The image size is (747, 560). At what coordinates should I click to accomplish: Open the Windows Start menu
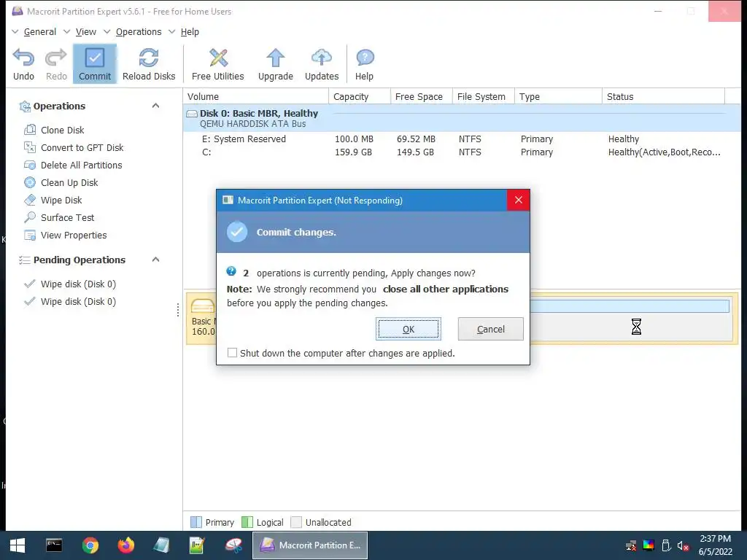point(18,545)
